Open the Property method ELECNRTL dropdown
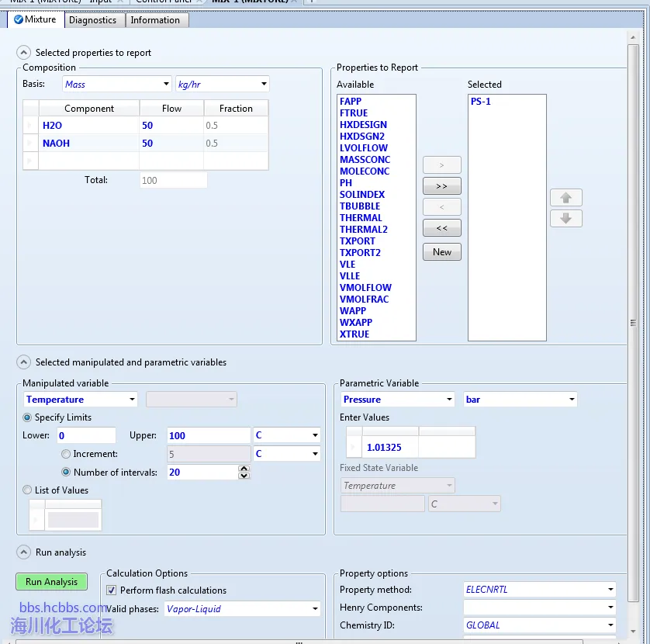 pyautogui.click(x=611, y=590)
